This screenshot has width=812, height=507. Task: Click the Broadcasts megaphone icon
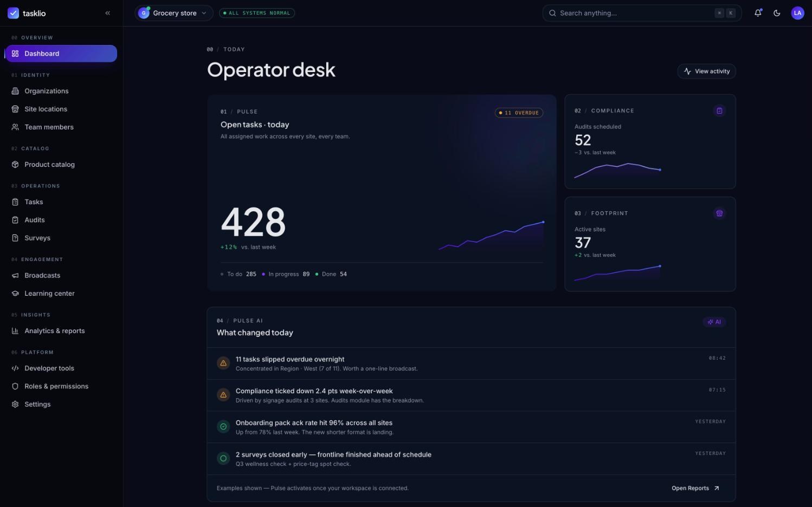pos(15,275)
